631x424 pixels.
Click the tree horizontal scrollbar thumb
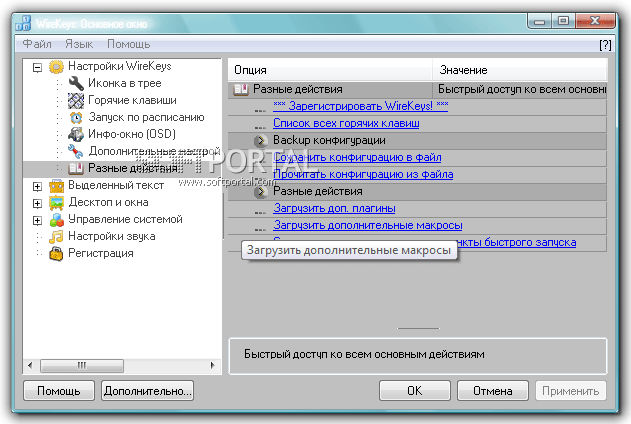[x=82, y=365]
